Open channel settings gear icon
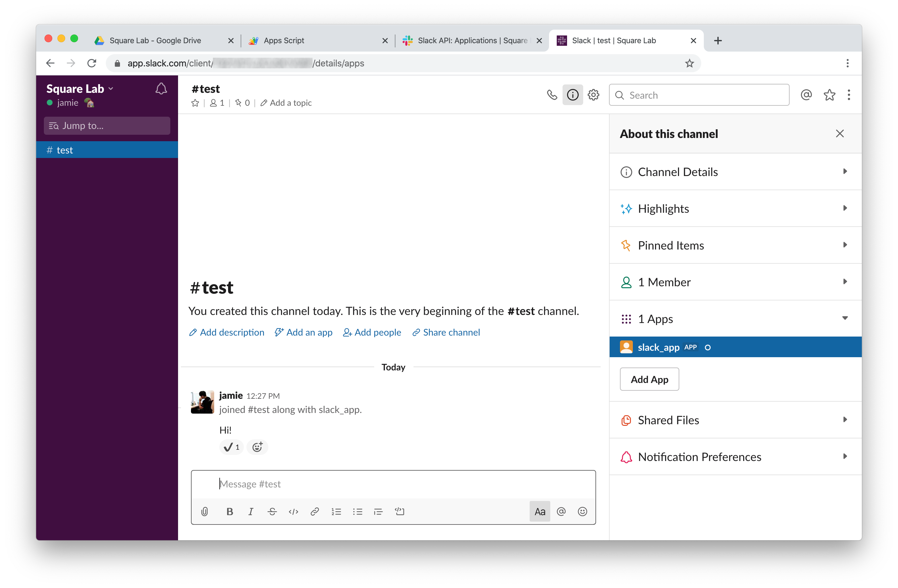The height and width of the screenshot is (588, 898). tap(593, 95)
